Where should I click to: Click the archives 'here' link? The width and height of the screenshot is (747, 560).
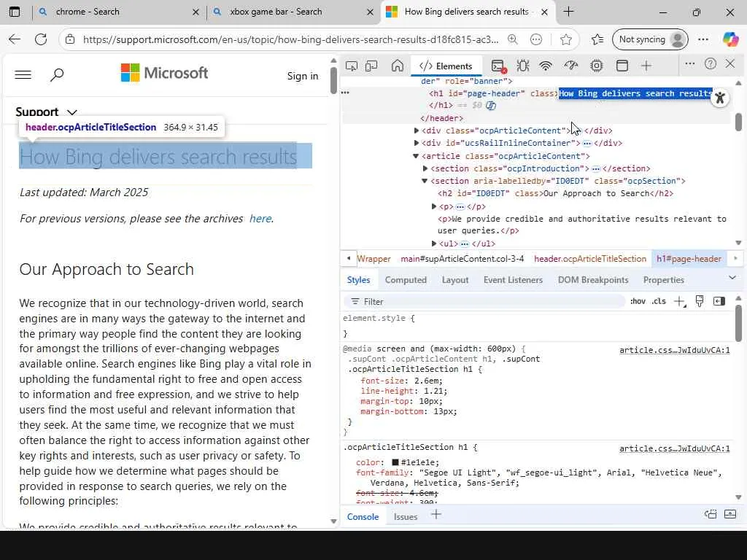pos(260,218)
